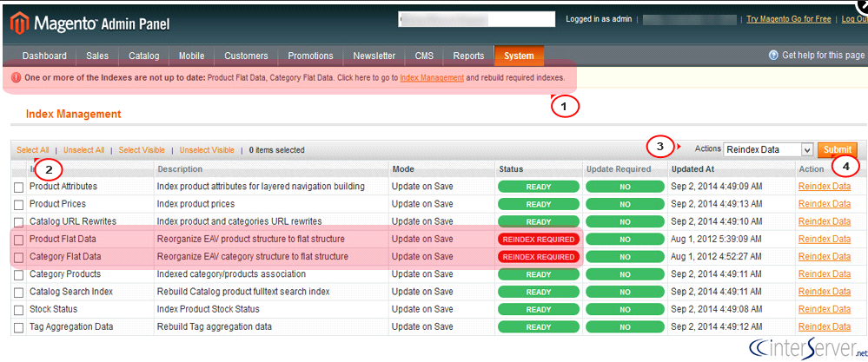The width and height of the screenshot is (868, 362).
Task: Click the global search input field
Action: [x=477, y=19]
